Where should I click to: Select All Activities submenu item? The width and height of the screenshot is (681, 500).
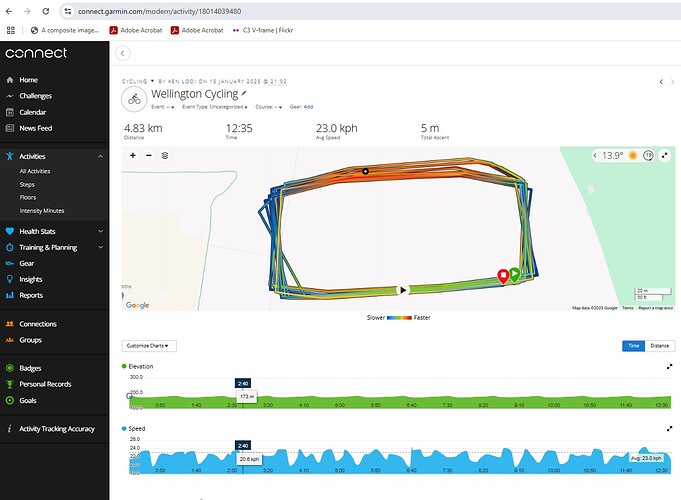(35, 171)
